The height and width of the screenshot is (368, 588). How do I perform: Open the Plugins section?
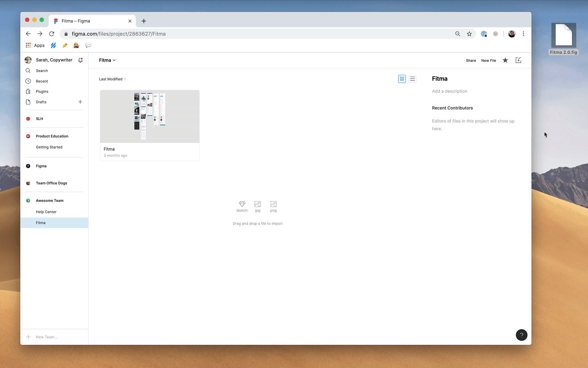pos(42,91)
